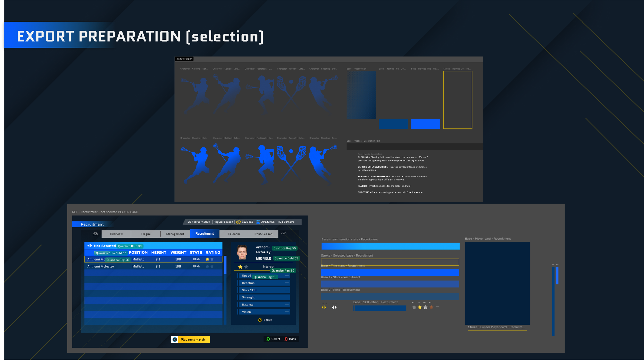The image size is (644, 360).
Task: Click the gold star in the star assets row
Action: coord(420,307)
